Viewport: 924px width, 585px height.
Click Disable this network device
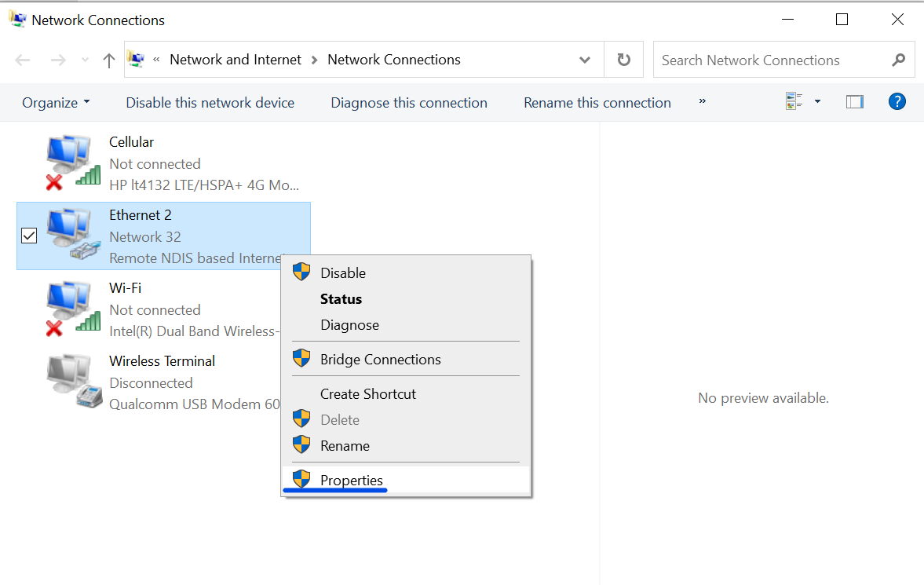pos(210,103)
